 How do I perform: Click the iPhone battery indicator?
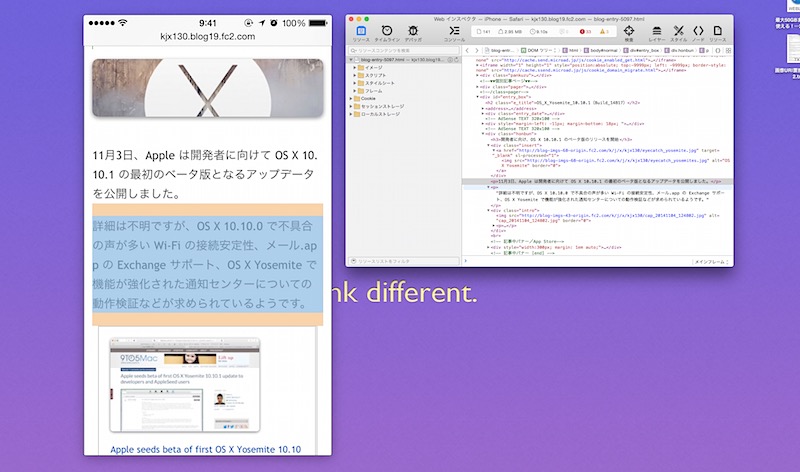point(318,23)
